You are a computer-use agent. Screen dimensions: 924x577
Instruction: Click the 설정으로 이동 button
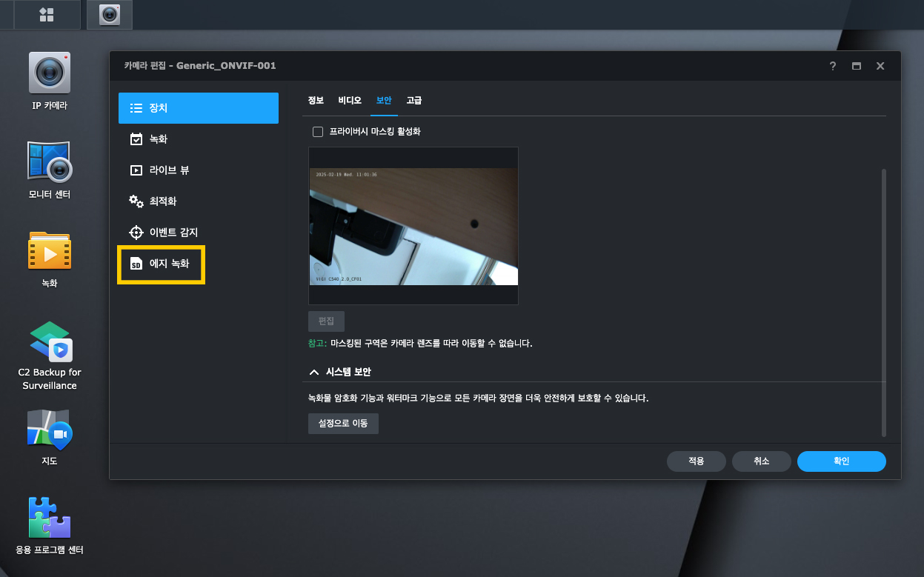pos(343,424)
